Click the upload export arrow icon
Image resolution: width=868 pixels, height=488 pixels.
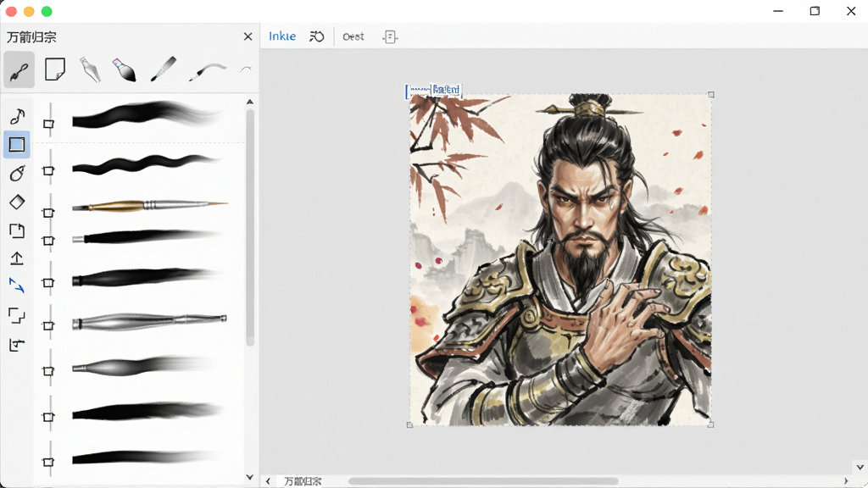pos(17,258)
